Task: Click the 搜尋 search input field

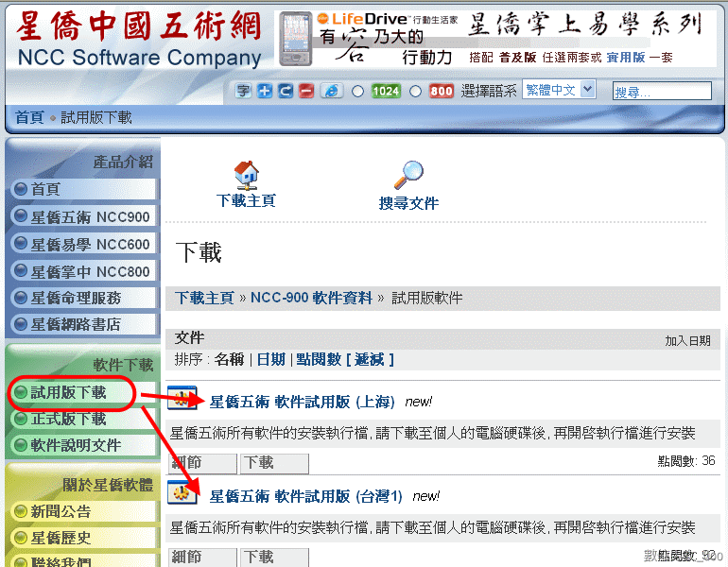Action: (x=662, y=91)
